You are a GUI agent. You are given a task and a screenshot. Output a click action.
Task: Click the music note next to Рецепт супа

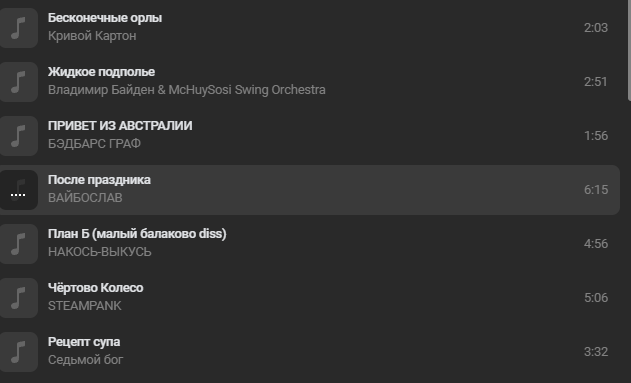pos(19,352)
